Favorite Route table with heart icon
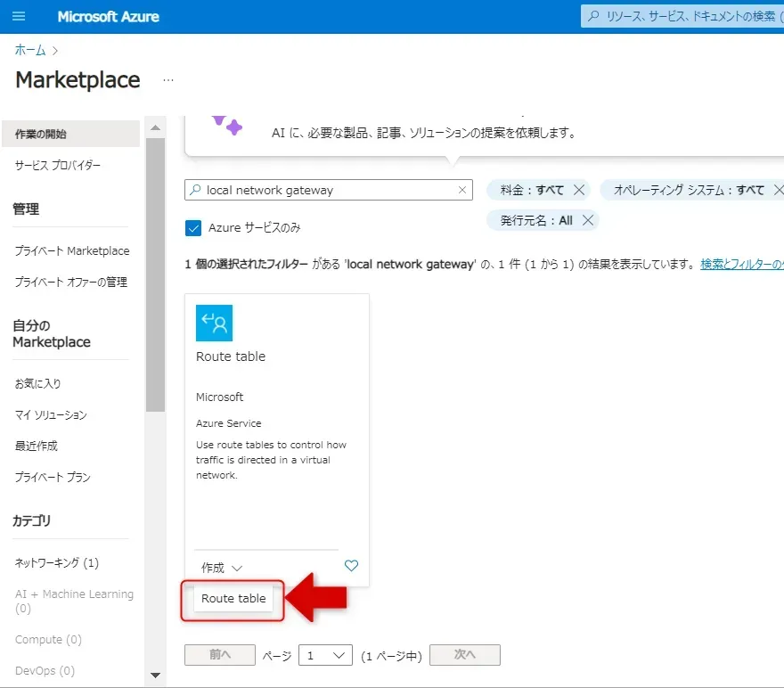784x688 pixels. pyautogui.click(x=351, y=566)
